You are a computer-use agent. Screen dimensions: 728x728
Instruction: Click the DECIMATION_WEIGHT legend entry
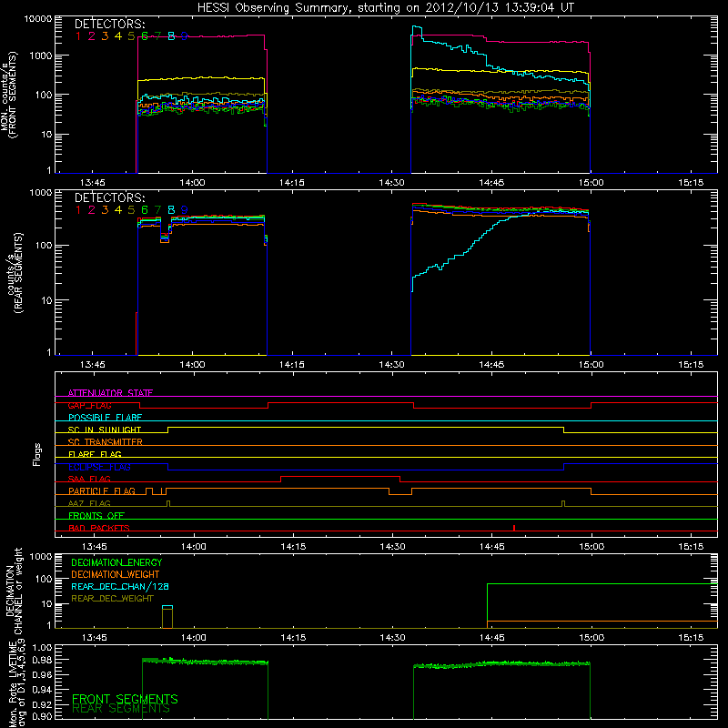coord(116,574)
